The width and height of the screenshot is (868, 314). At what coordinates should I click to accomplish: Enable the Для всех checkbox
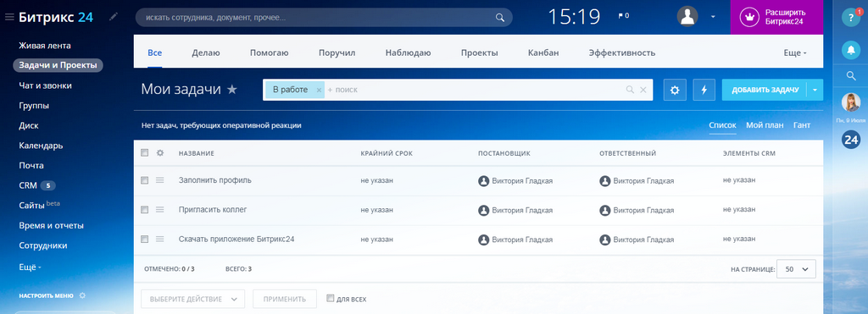pyautogui.click(x=331, y=299)
